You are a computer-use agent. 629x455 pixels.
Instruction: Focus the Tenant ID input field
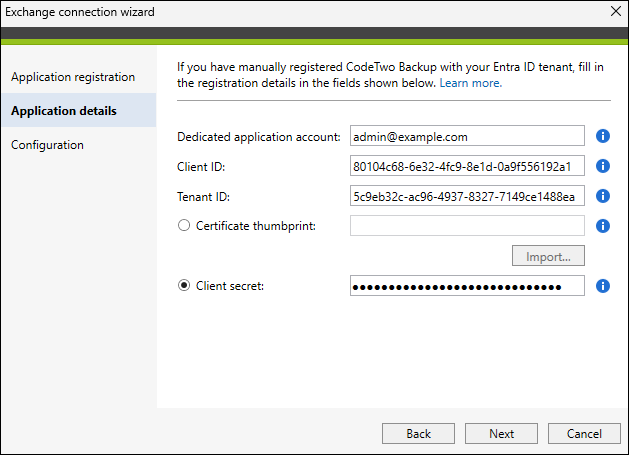467,196
